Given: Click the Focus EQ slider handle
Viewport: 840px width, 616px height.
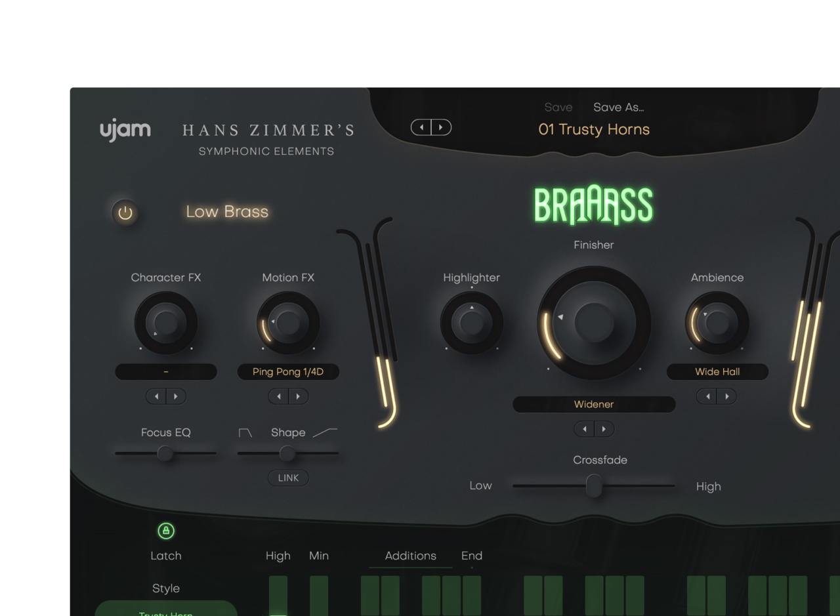Looking at the screenshot, I should point(165,453).
